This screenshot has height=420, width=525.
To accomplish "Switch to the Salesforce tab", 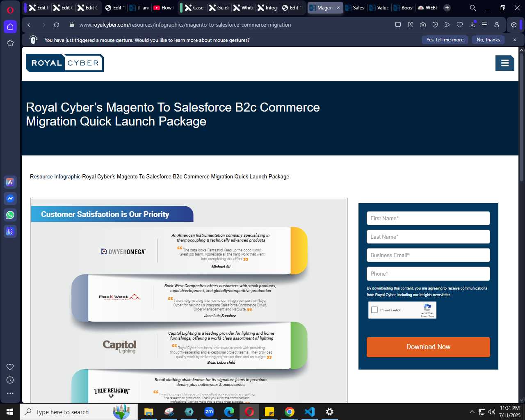I will point(355,8).
